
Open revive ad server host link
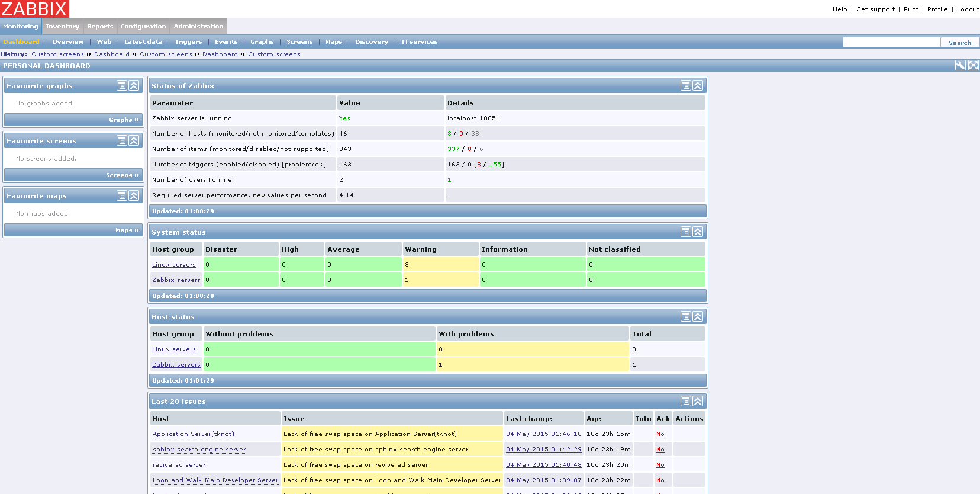179,465
